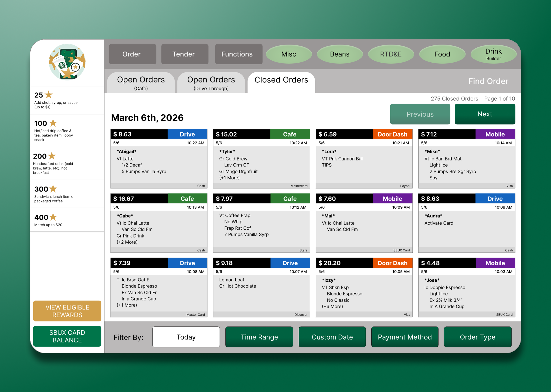Open Mike's $7.12 Mobile order
Screen dimensions: 551x392
coord(467,159)
